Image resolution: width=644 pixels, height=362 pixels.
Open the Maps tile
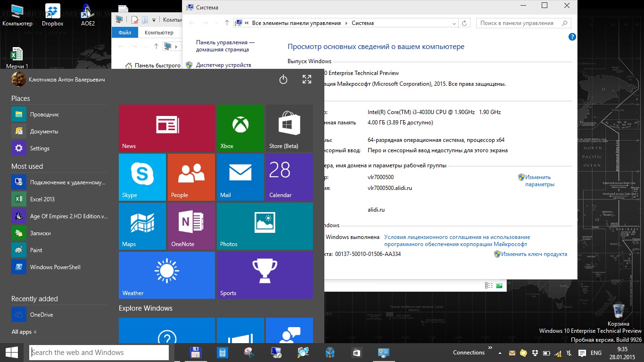(x=142, y=226)
